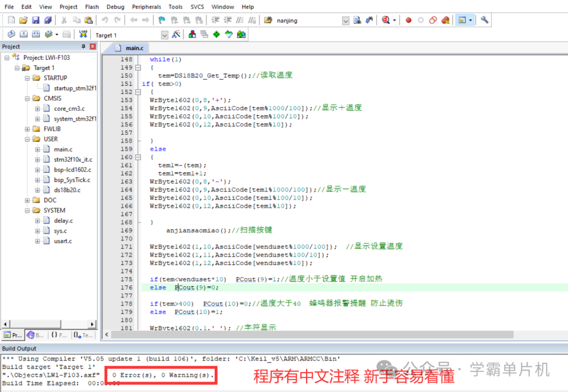The height and width of the screenshot is (392, 568).
Task: Close the Project panel
Action: coord(93,46)
